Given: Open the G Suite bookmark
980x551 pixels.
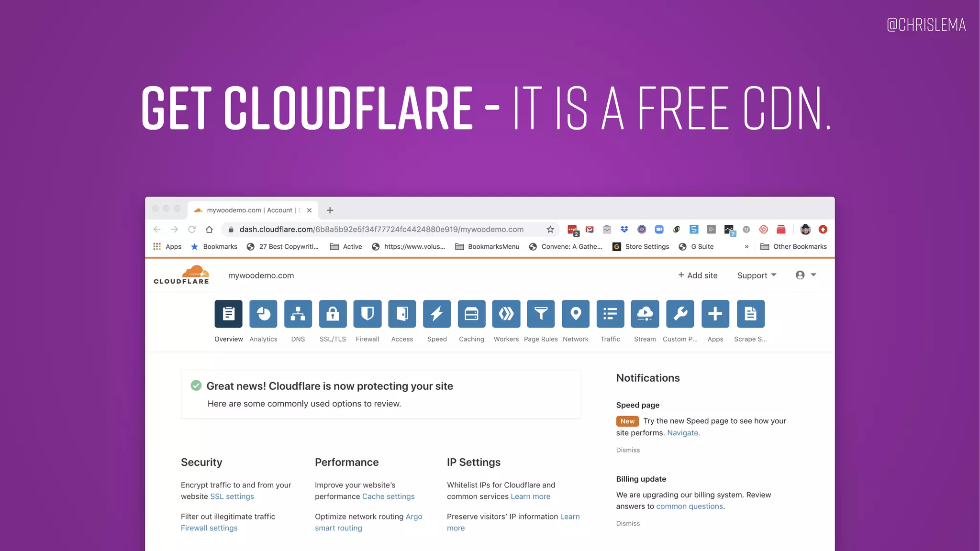Looking at the screenshot, I should click(x=696, y=246).
